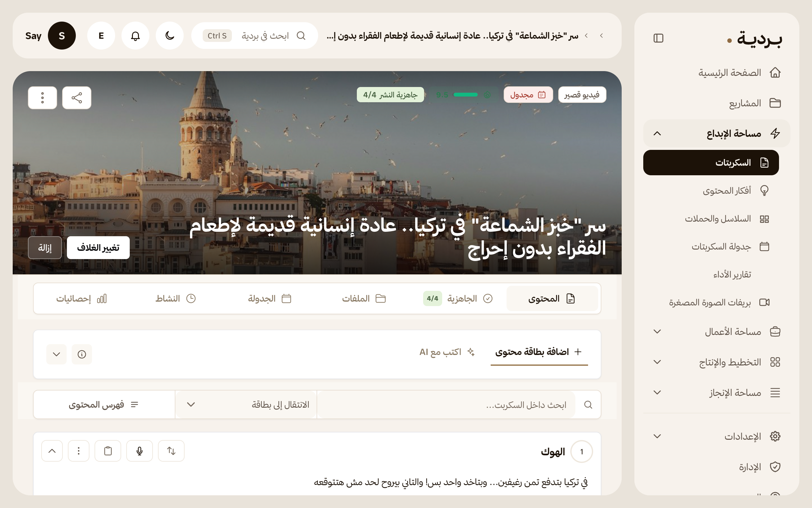This screenshot has height=508, width=812.
Task: Open user avatar S menu
Action: 62,36
